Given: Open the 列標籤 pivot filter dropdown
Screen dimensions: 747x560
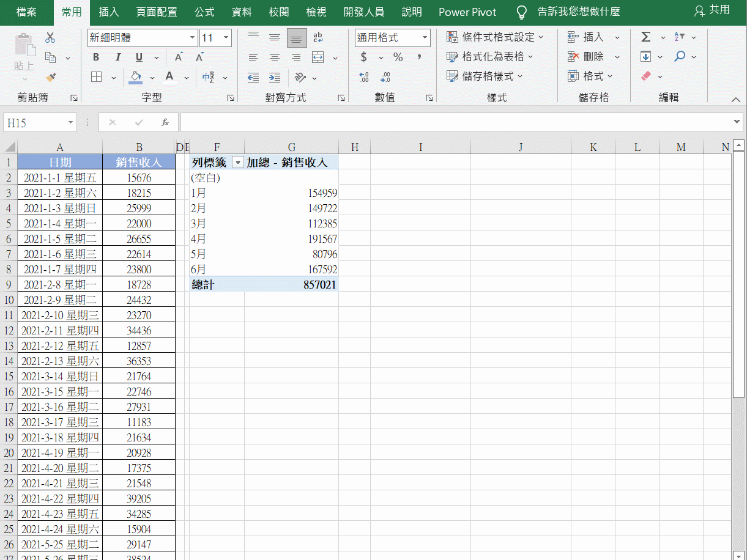Looking at the screenshot, I should (x=238, y=163).
